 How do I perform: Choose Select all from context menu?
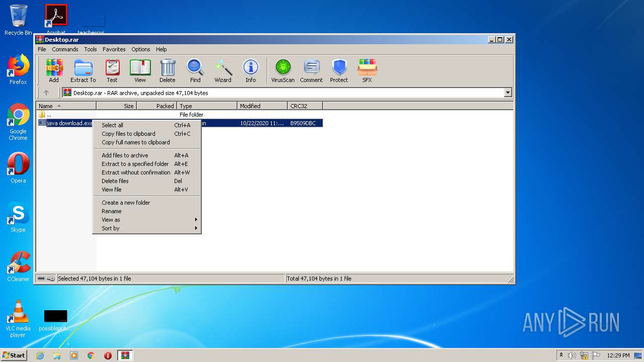coord(147,125)
